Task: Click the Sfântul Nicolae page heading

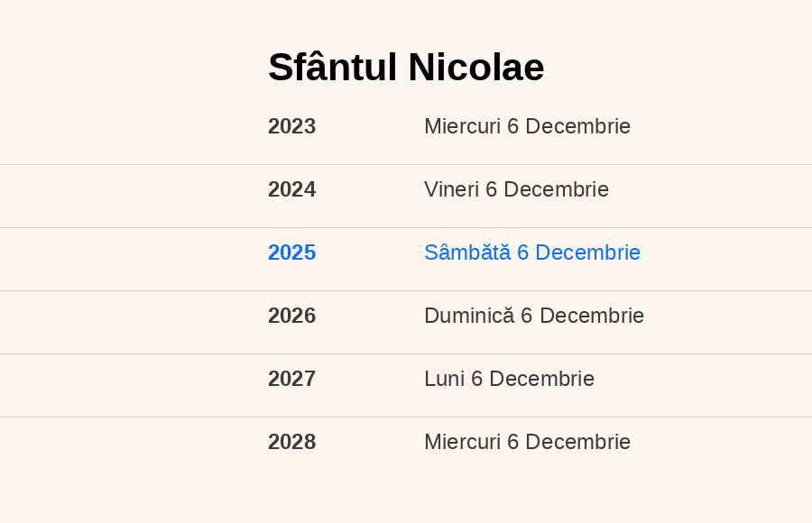Action: click(406, 68)
